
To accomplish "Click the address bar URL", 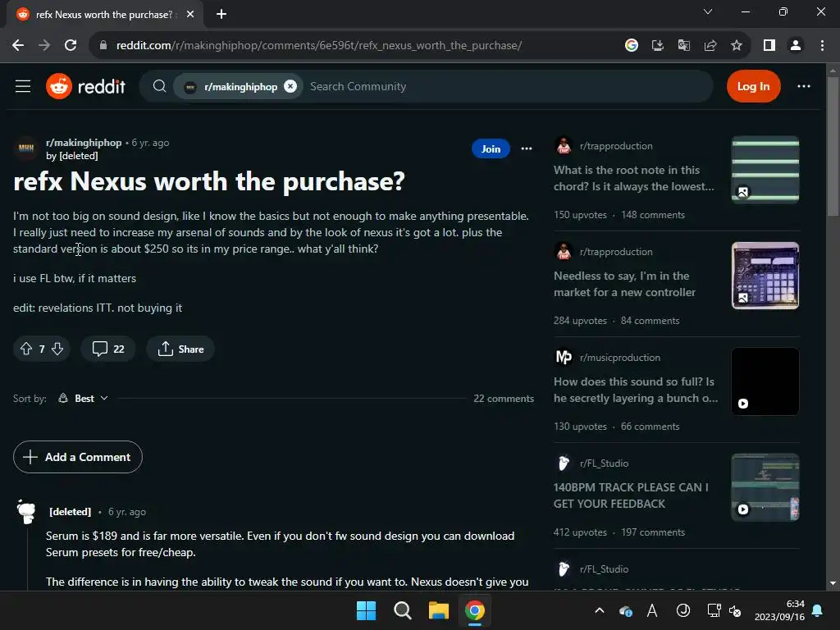I will point(319,46).
